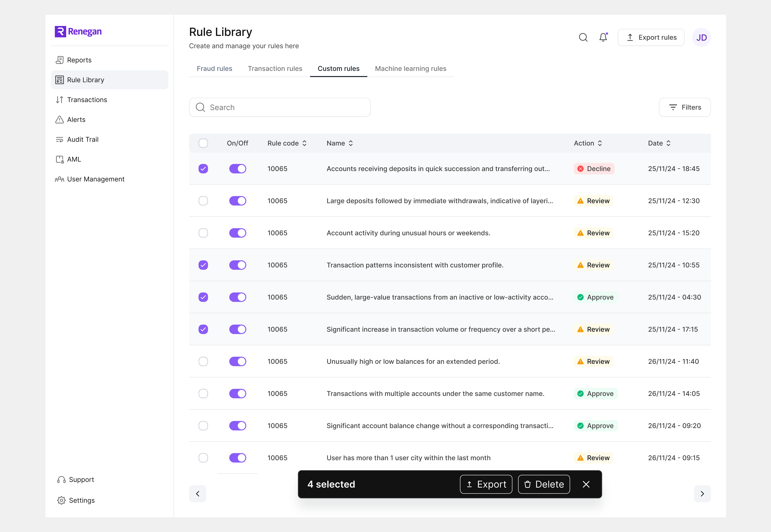Image resolution: width=771 pixels, height=532 pixels.
Task: Toggle the Transactions multiple accounts rule switch
Action: 237,394
